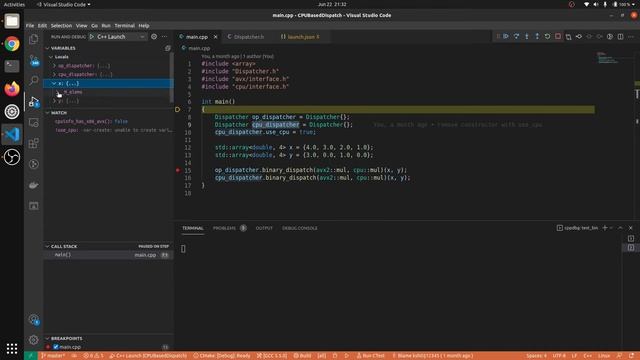Switch to the DEBUG CONSOLE tab

(x=300, y=228)
